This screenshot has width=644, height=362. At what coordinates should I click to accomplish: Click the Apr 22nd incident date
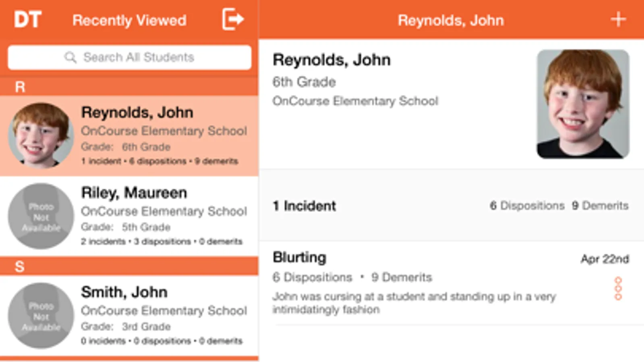click(x=605, y=259)
